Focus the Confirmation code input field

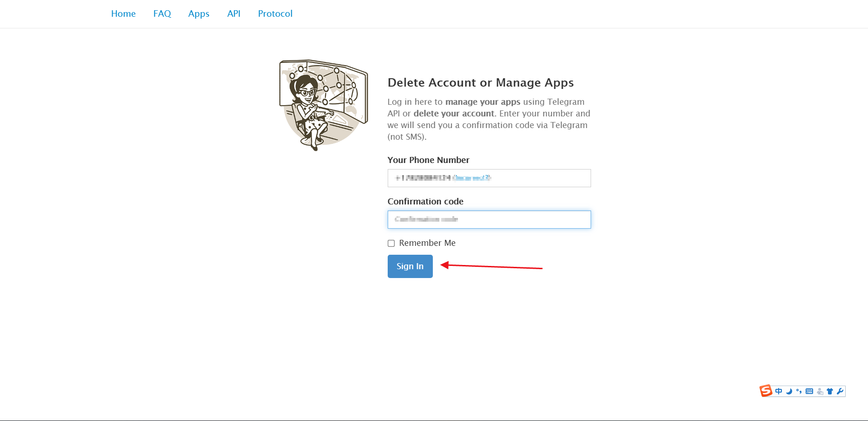[x=489, y=219]
